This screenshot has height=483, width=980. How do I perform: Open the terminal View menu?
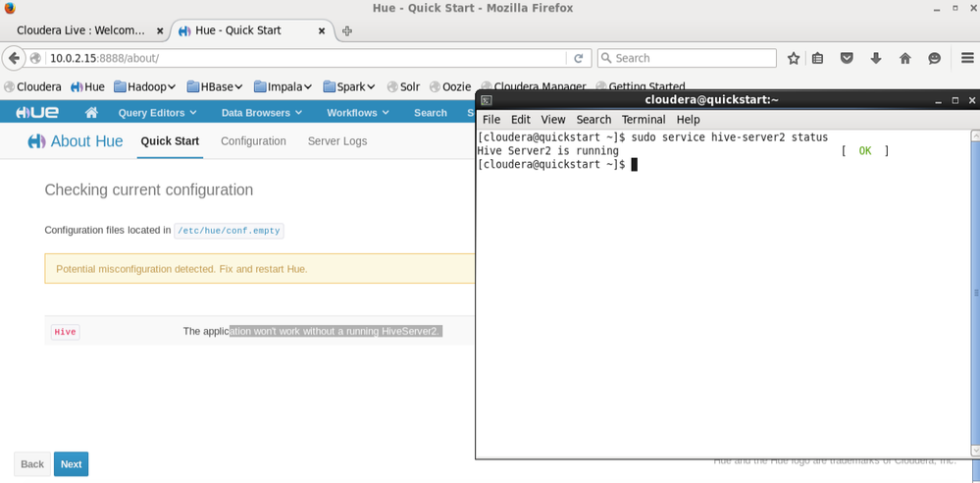(x=553, y=120)
